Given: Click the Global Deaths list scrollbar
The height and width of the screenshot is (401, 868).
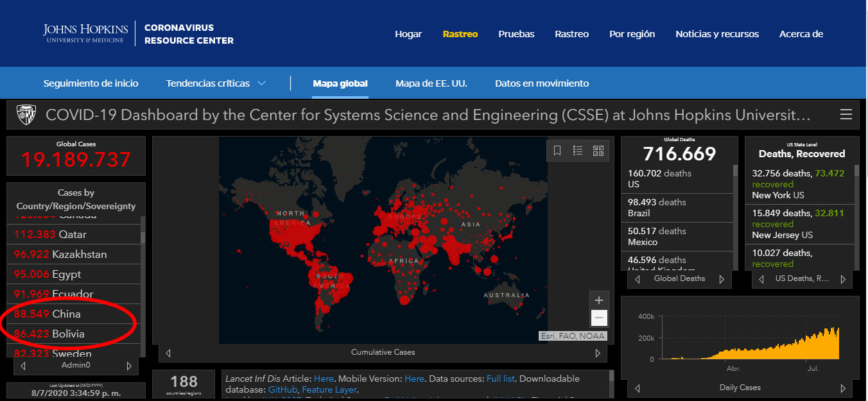Looking at the screenshot, I should (736, 171).
